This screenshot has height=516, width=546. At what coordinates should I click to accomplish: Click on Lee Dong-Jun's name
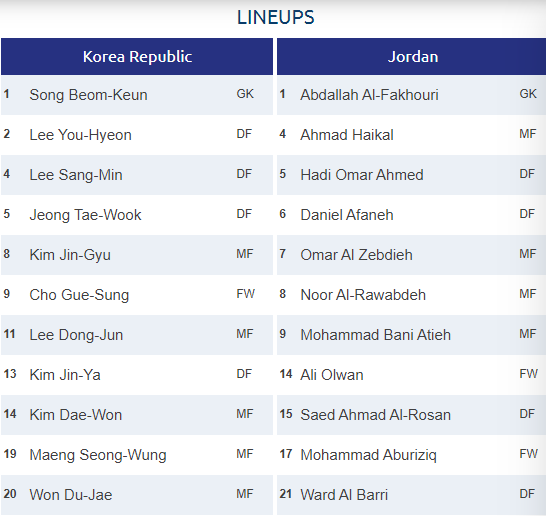tap(76, 335)
